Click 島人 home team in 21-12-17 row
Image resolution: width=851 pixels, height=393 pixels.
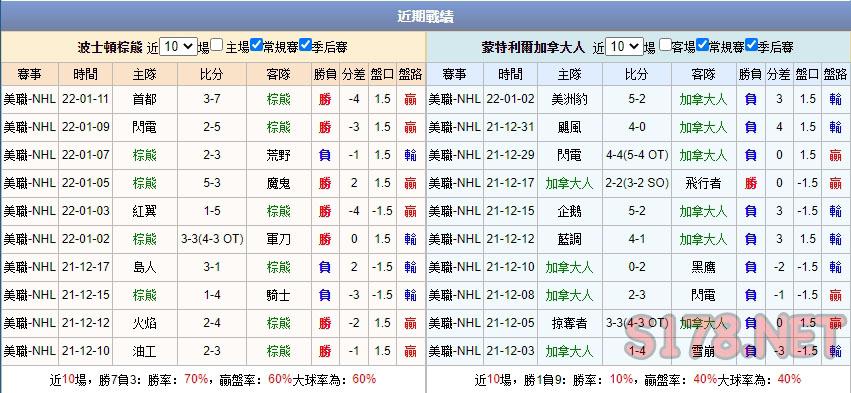(144, 267)
